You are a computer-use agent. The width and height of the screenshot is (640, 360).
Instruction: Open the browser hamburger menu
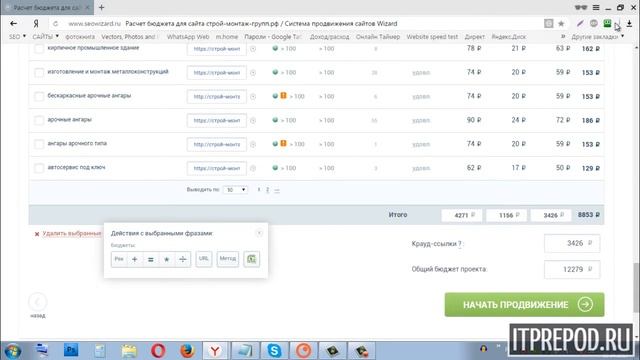click(596, 7)
